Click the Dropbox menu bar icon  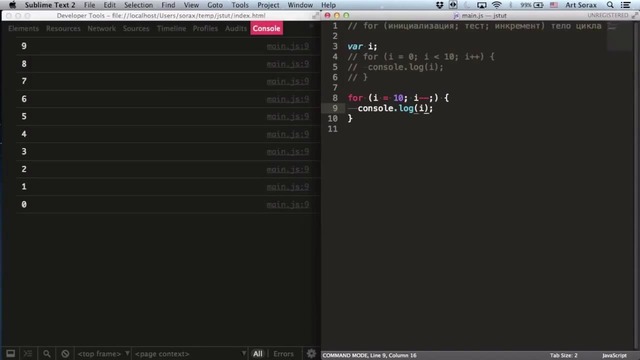(x=440, y=5)
